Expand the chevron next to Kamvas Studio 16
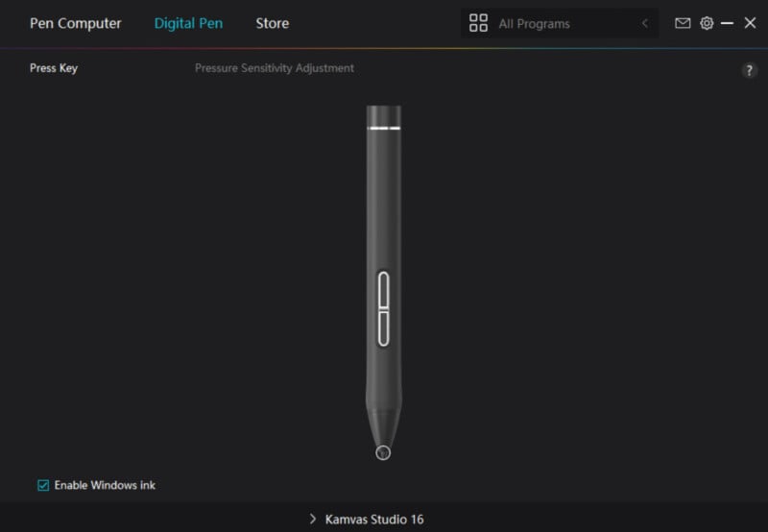The width and height of the screenshot is (768, 532). 313,519
